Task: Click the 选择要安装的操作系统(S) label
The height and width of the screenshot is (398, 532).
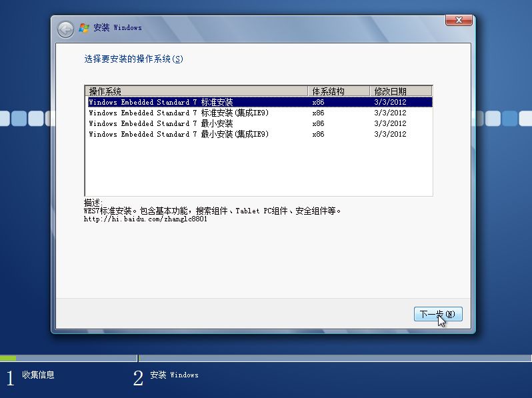Action: tap(134, 59)
